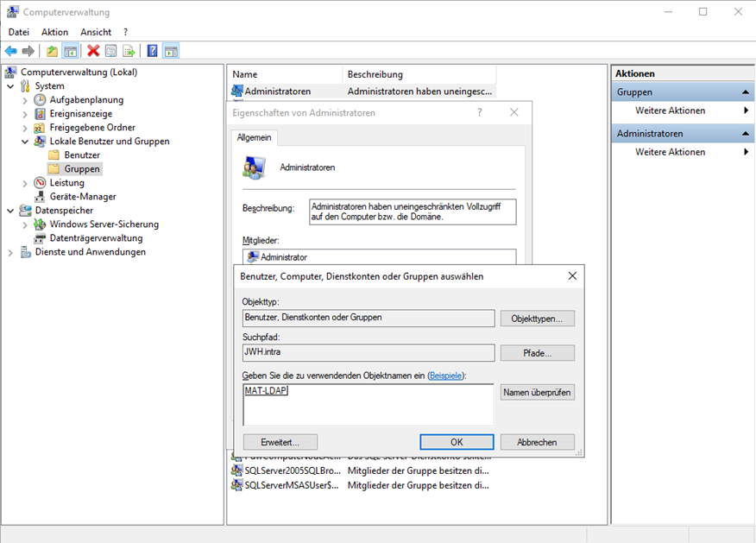The height and width of the screenshot is (543, 756).
Task: Expand the Freigegebene Ordner node
Action: 25,129
